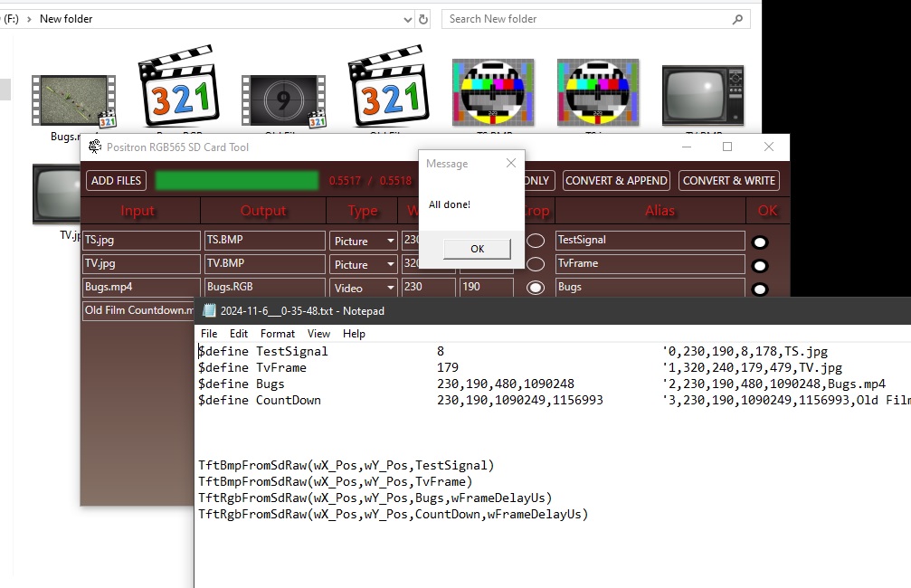Select the old TV set image icon
911x588 pixels.
[x=702, y=95]
